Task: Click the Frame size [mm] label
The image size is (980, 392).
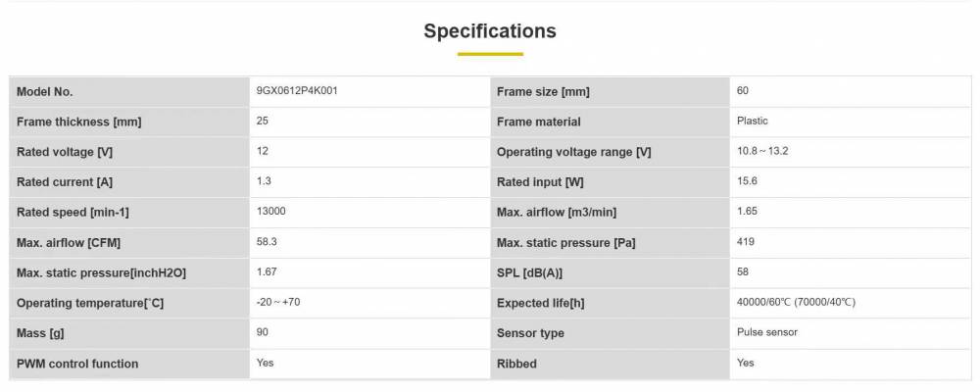Action: point(543,92)
